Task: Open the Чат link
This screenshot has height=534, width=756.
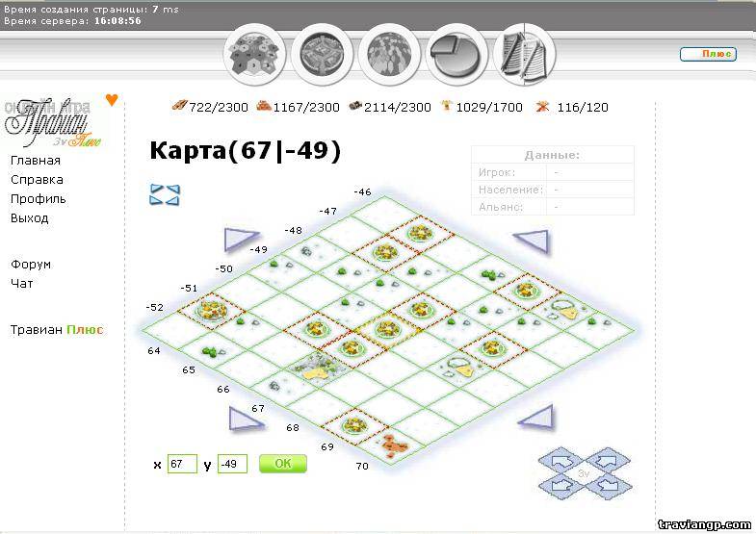Action: pyautogui.click(x=22, y=284)
